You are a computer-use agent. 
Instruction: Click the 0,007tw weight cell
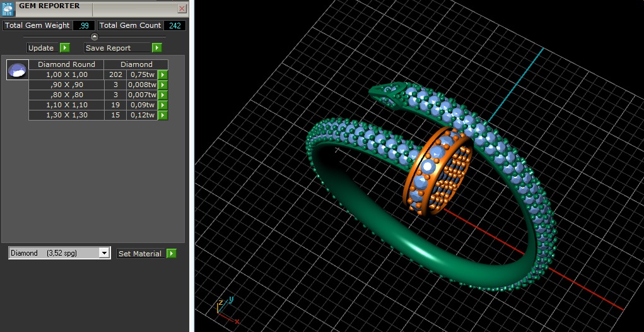[142, 95]
